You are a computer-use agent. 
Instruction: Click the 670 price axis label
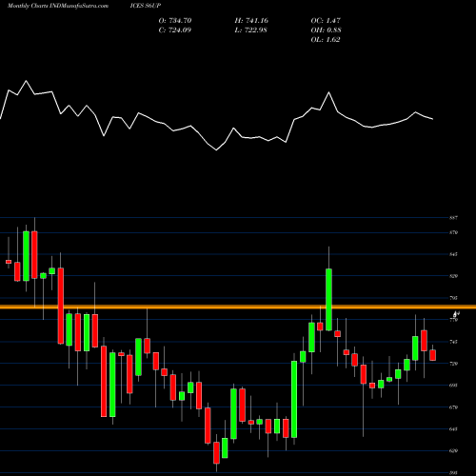(453, 407)
